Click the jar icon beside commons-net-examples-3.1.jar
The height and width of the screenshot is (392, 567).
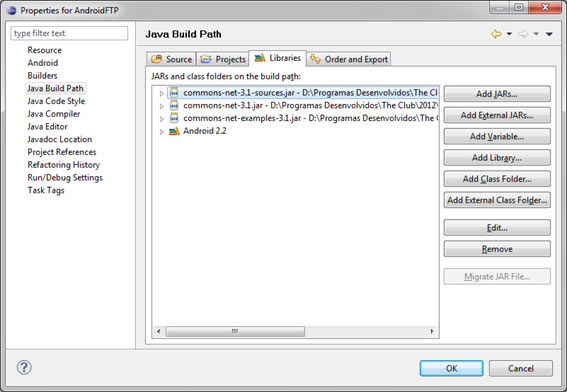[174, 118]
